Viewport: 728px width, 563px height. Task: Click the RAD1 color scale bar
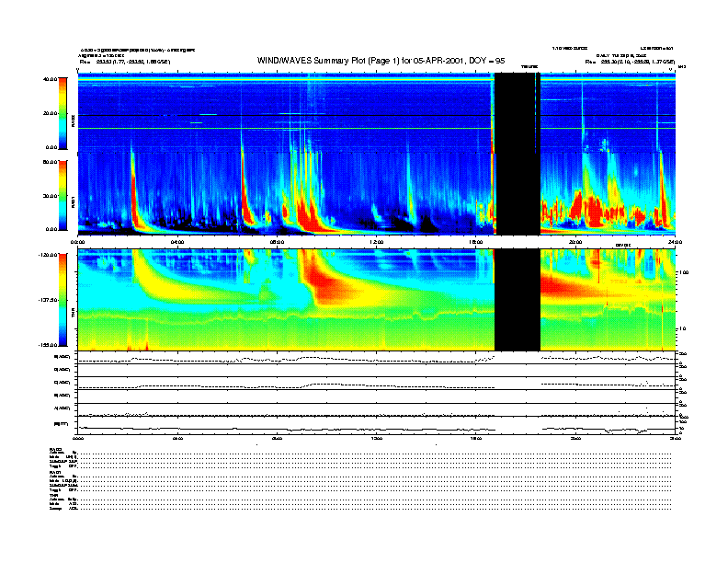(x=63, y=195)
